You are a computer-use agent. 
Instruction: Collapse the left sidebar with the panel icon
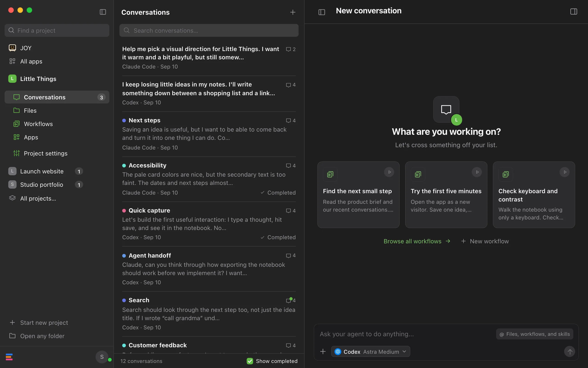(x=103, y=12)
